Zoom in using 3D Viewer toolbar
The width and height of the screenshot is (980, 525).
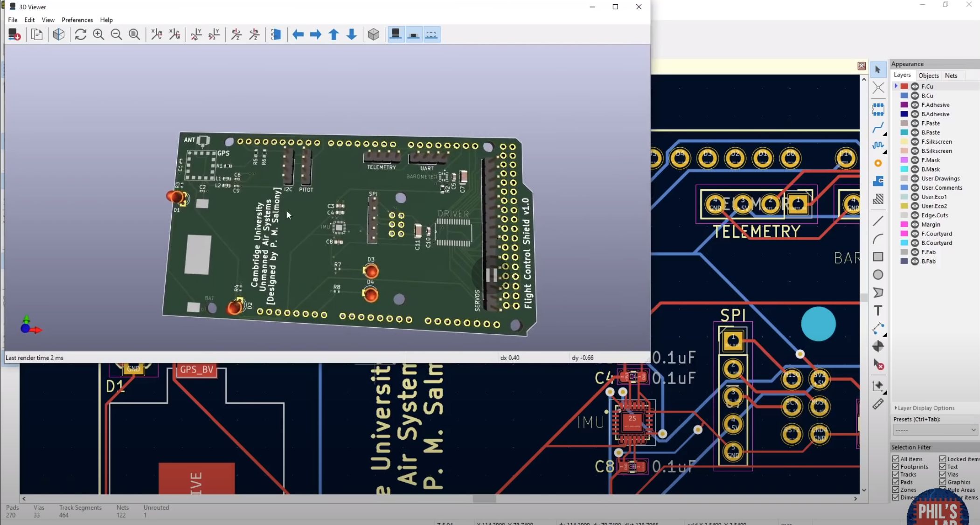pyautogui.click(x=98, y=35)
